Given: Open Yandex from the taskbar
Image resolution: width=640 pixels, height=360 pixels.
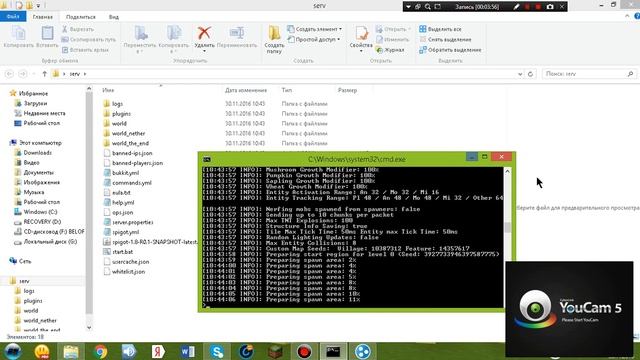Looking at the screenshot, I should click(x=158, y=351).
